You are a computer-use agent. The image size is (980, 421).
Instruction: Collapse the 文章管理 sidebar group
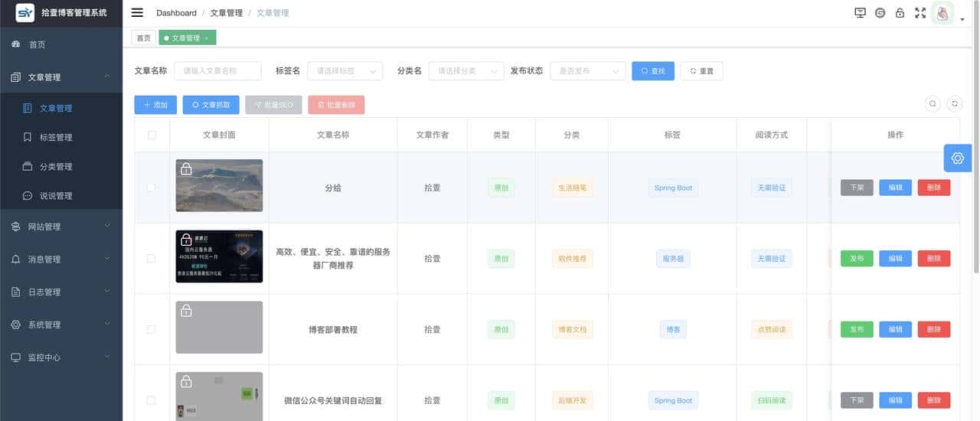pyautogui.click(x=61, y=77)
